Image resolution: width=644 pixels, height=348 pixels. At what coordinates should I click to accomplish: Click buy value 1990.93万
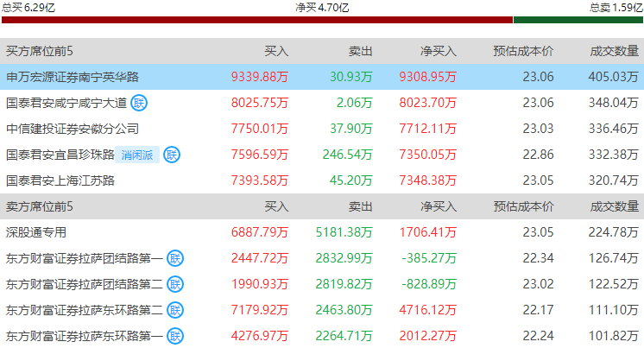coord(260,284)
